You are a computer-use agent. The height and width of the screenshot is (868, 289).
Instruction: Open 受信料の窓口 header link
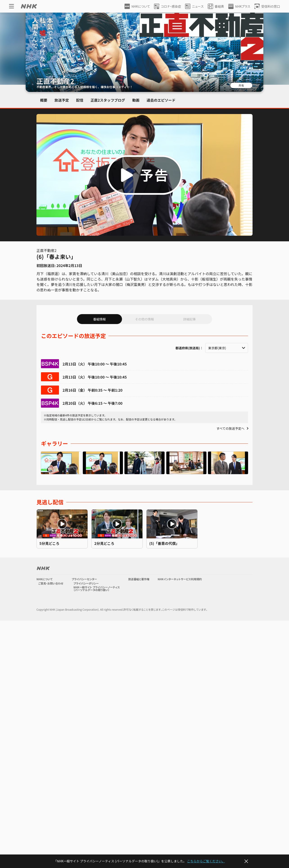(267, 6)
